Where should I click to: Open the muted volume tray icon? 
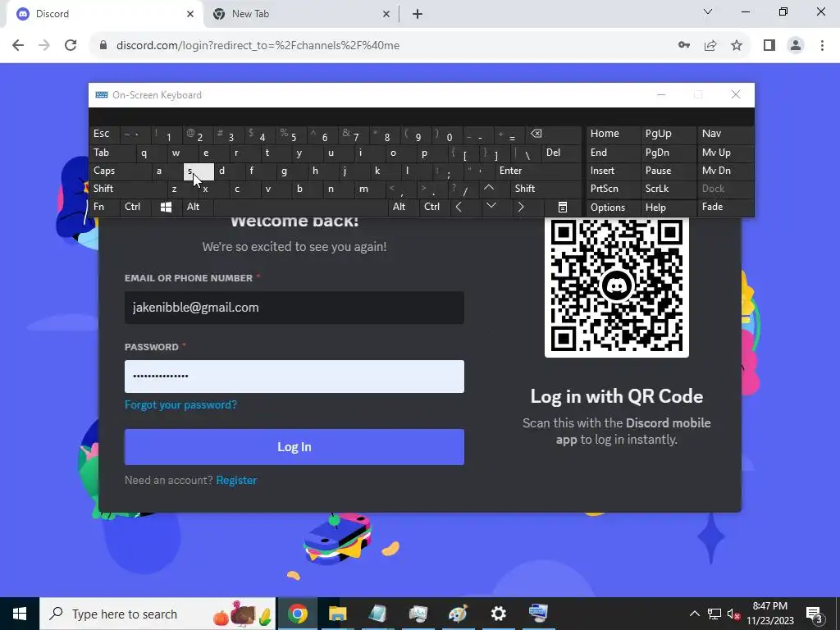(733, 614)
